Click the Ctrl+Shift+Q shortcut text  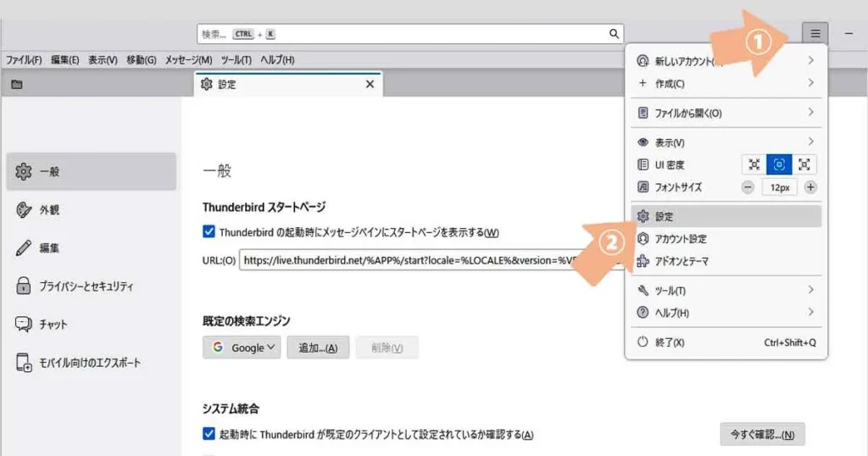tap(790, 342)
